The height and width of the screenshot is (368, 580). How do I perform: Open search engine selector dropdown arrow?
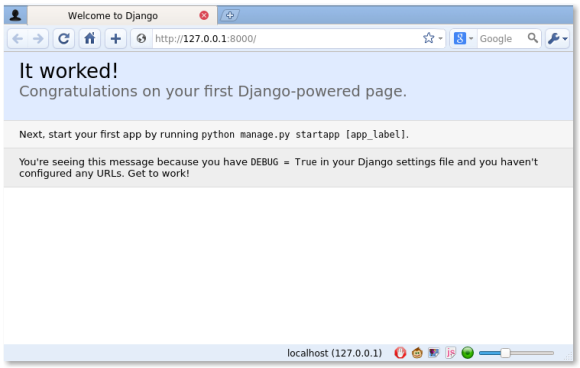[471, 38]
